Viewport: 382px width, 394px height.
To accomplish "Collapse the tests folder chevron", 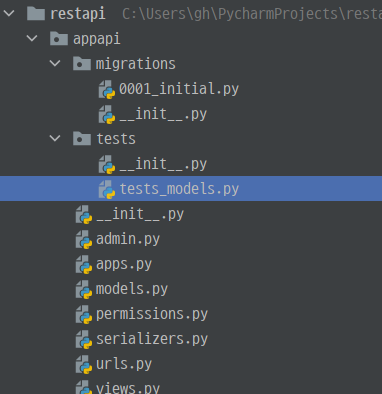I will click(55, 138).
